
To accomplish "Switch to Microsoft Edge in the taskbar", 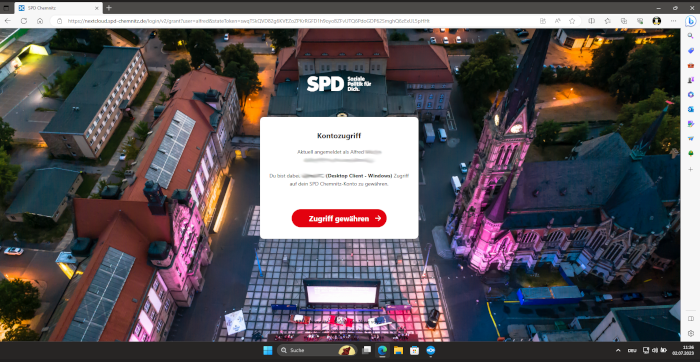I will point(382,350).
